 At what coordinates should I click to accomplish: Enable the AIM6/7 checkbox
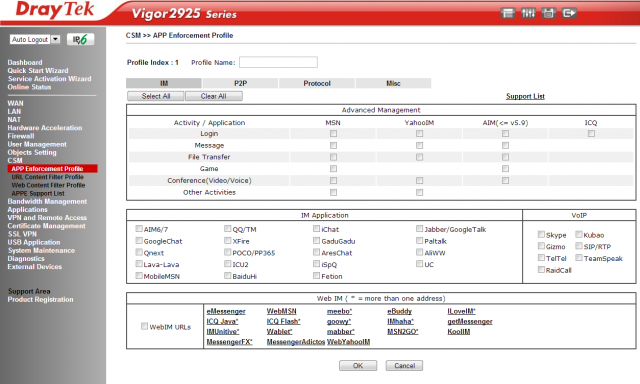139,229
